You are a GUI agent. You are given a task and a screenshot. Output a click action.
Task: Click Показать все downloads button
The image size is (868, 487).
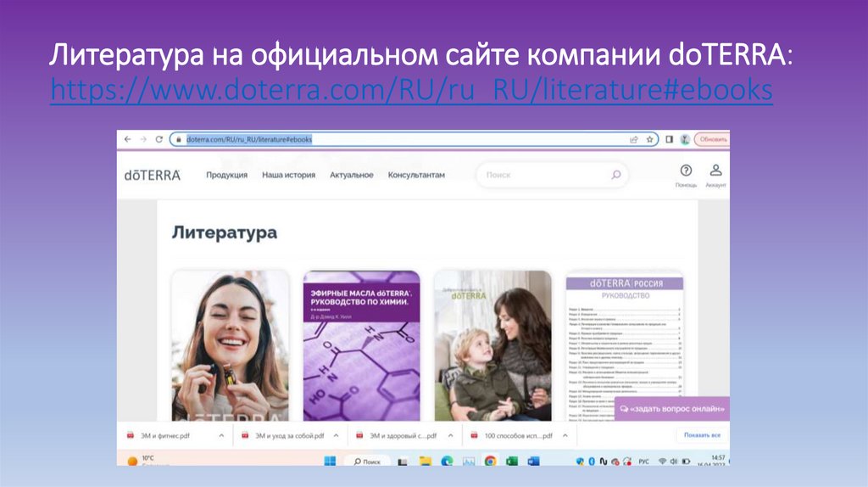pos(702,435)
